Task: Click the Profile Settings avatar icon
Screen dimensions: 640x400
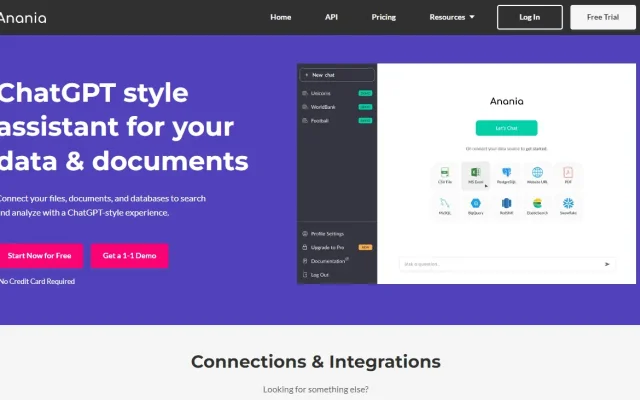Action: pyautogui.click(x=304, y=234)
